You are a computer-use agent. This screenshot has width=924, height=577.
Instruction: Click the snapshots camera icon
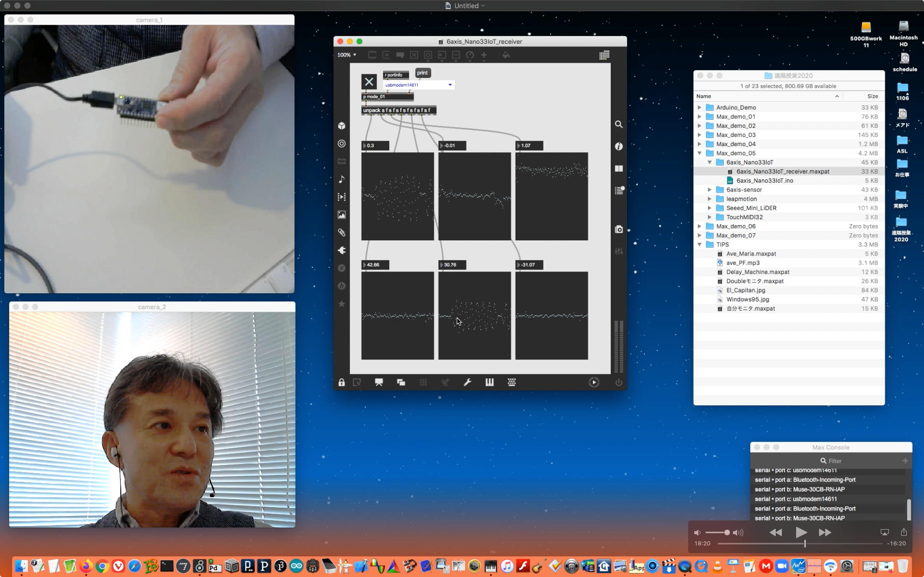[618, 230]
